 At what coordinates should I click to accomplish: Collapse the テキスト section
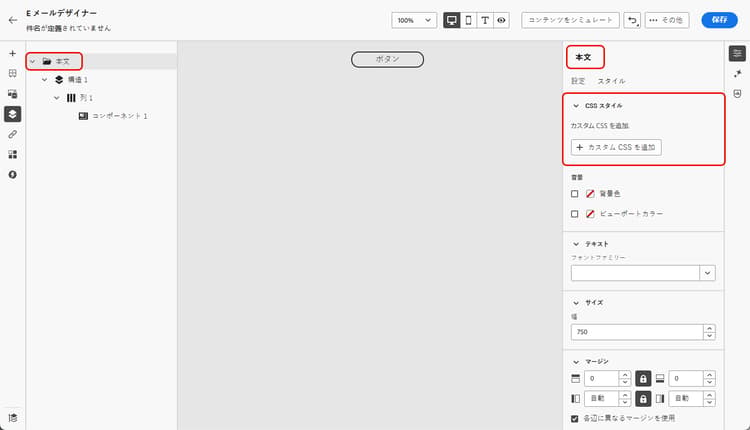[576, 244]
